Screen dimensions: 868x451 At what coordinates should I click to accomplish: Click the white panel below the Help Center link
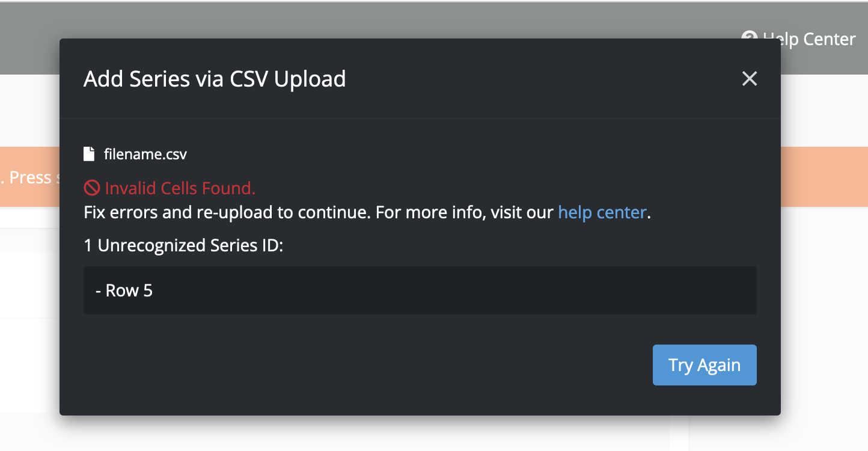tap(824, 108)
